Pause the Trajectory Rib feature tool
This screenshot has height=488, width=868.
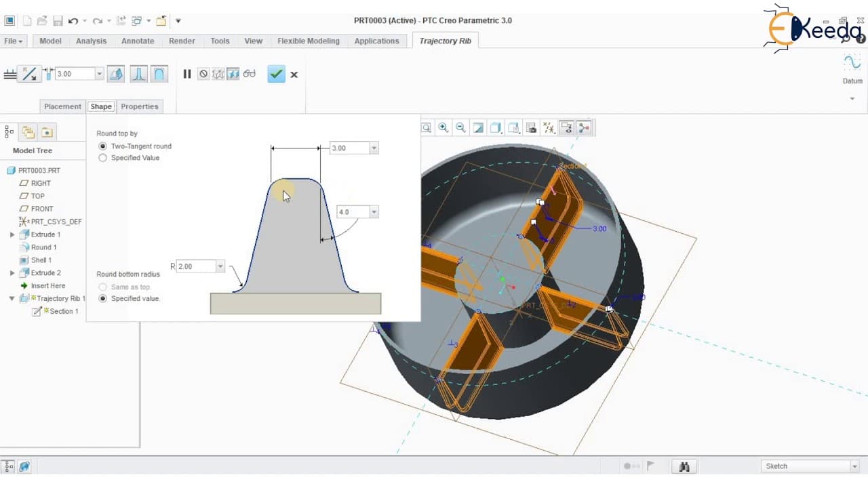click(x=187, y=74)
